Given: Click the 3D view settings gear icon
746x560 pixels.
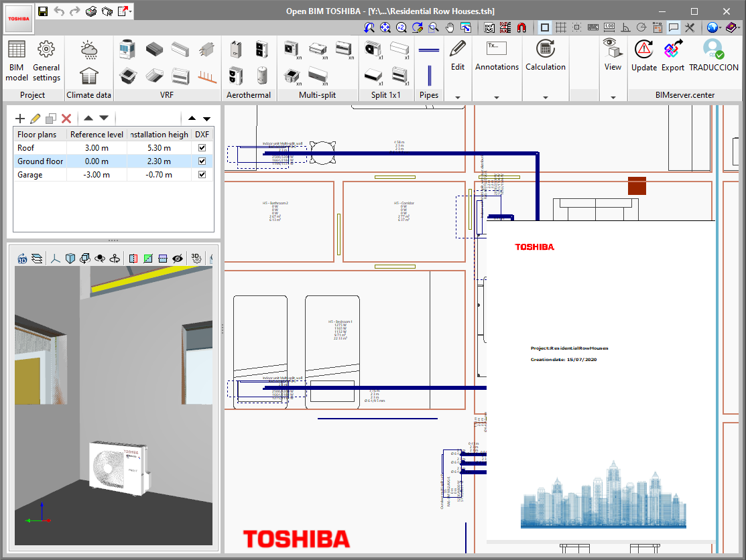Looking at the screenshot, I should [x=196, y=258].
